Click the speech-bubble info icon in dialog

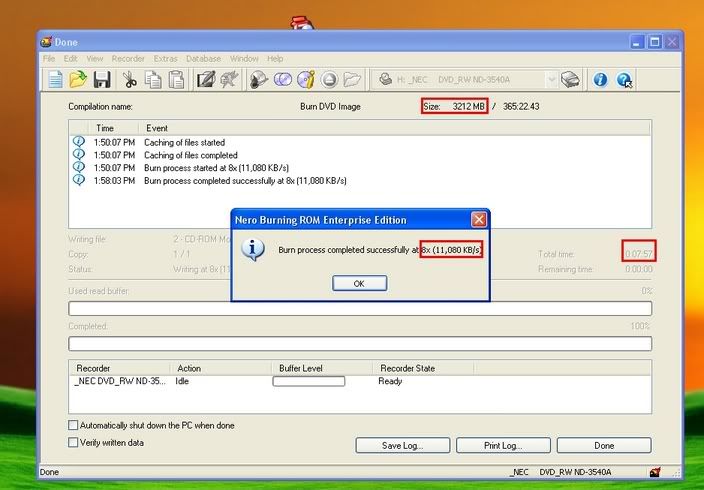click(252, 249)
